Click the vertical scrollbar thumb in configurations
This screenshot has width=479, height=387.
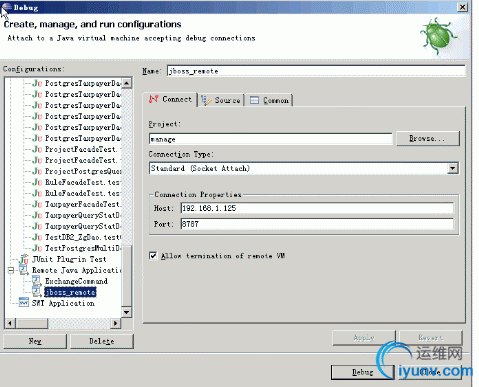tap(127, 275)
